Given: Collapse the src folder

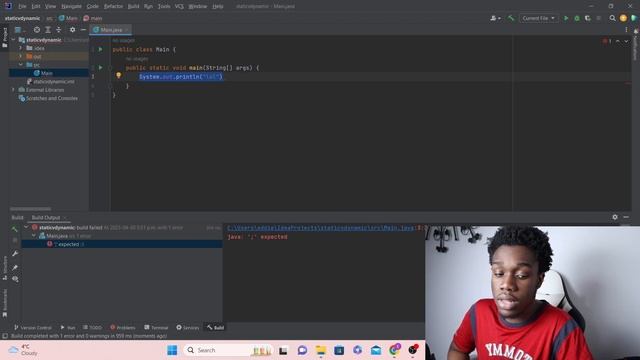Looking at the screenshot, I should coord(21,65).
